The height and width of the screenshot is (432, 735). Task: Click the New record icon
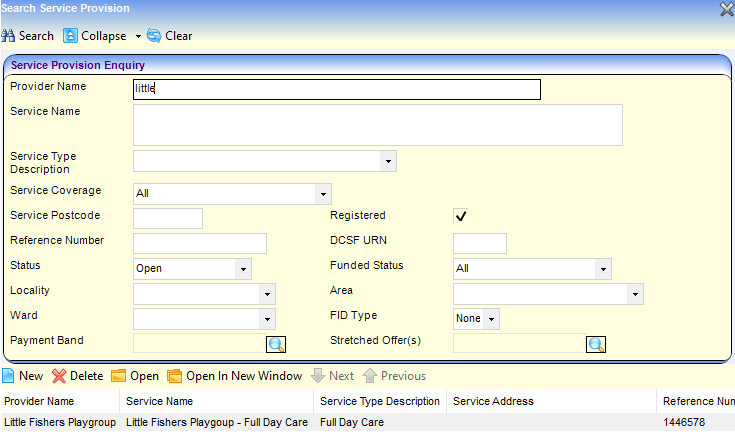[8, 376]
